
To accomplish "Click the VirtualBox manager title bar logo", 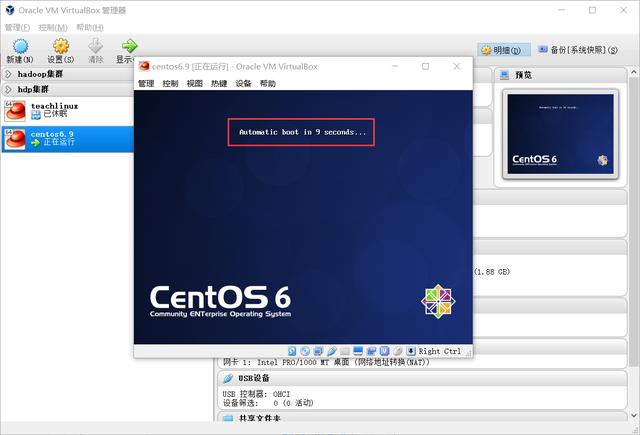I will tap(9, 10).
